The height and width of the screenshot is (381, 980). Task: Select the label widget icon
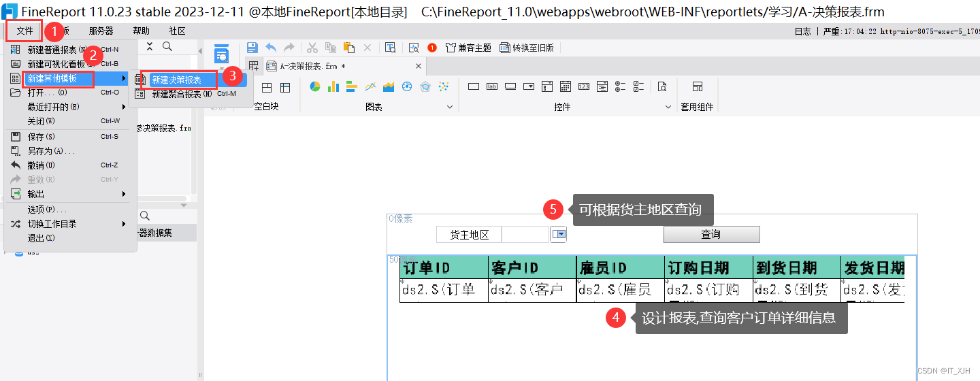(492, 86)
